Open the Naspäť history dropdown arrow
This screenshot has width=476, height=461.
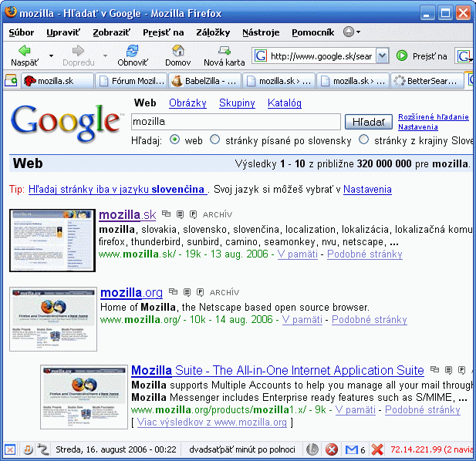coord(51,56)
